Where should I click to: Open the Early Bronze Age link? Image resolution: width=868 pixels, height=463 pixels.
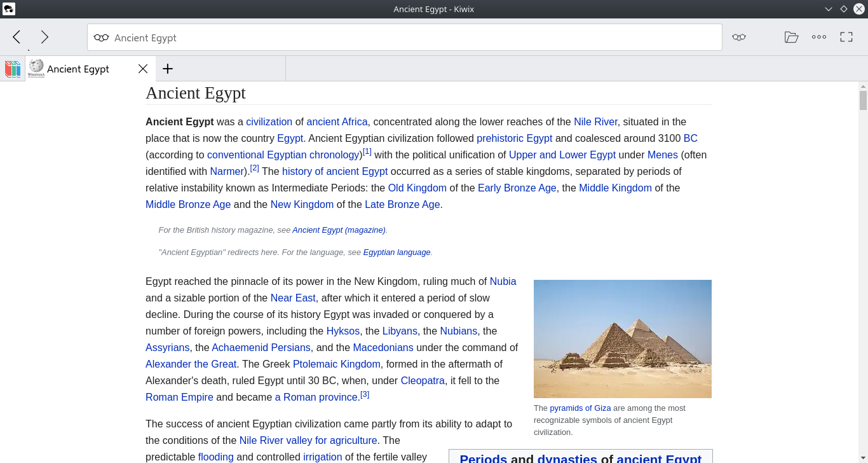(517, 188)
